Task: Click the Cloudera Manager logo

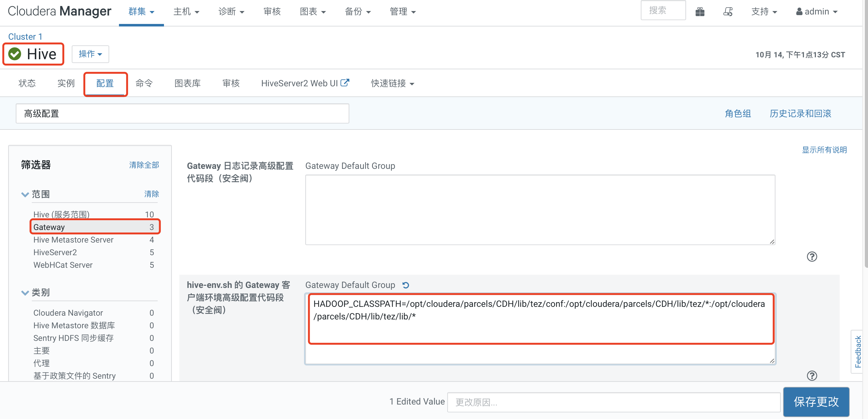Action: click(x=59, y=11)
